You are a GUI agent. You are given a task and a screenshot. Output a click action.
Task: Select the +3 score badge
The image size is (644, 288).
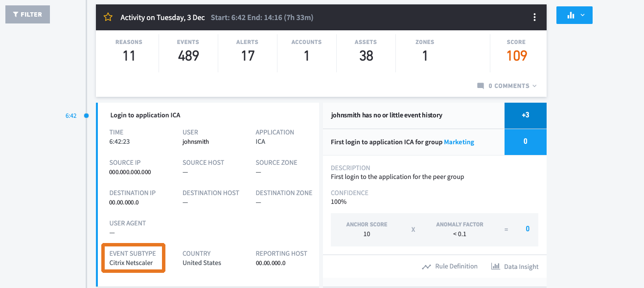coord(525,115)
